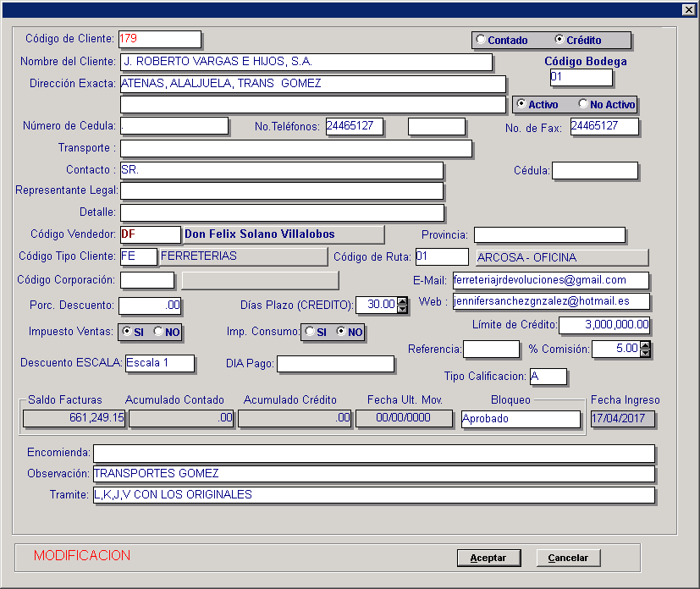Click the Fecha Ingreso value 17/04/2017

[x=623, y=419]
